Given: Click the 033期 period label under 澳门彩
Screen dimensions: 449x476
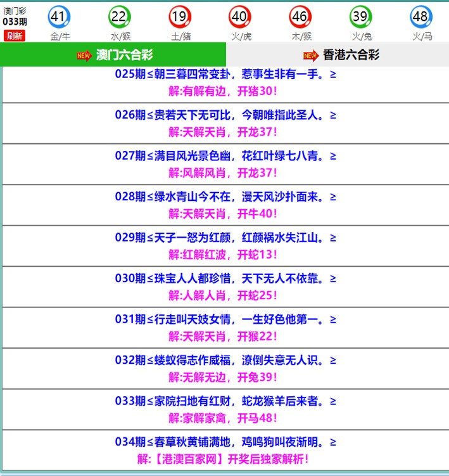Looking at the screenshot, I should 15,22.
